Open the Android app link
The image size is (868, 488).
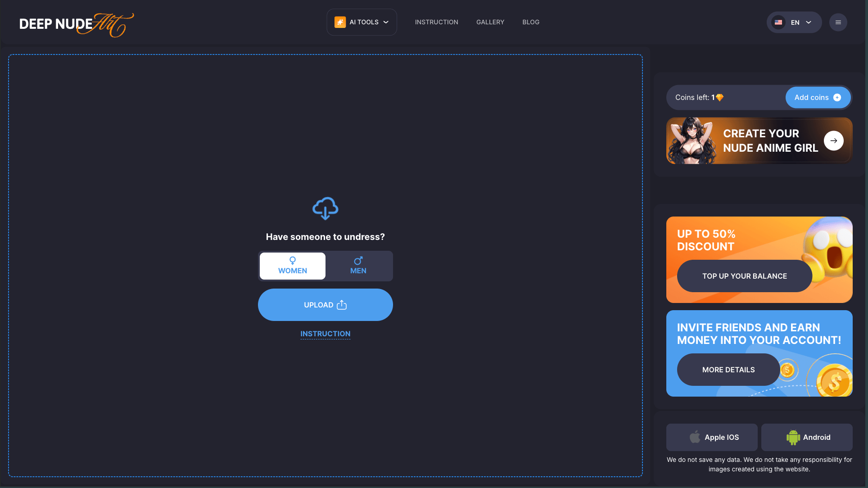(x=807, y=437)
